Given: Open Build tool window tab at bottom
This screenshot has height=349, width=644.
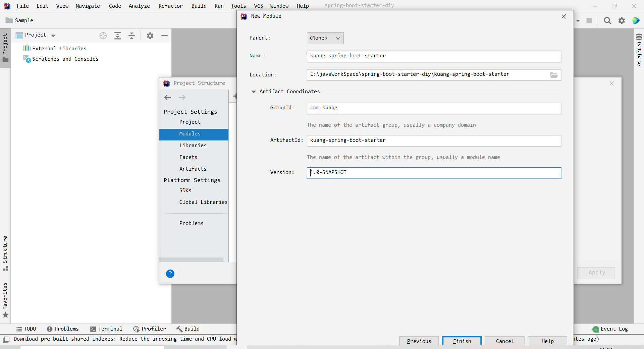Looking at the screenshot, I should 188,329.
